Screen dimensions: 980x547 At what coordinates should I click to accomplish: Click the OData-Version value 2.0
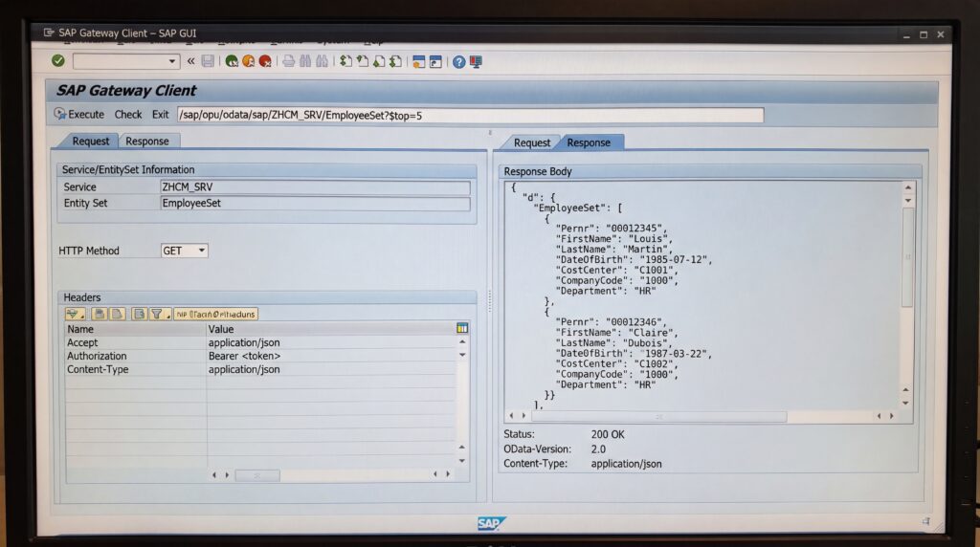tap(598, 449)
